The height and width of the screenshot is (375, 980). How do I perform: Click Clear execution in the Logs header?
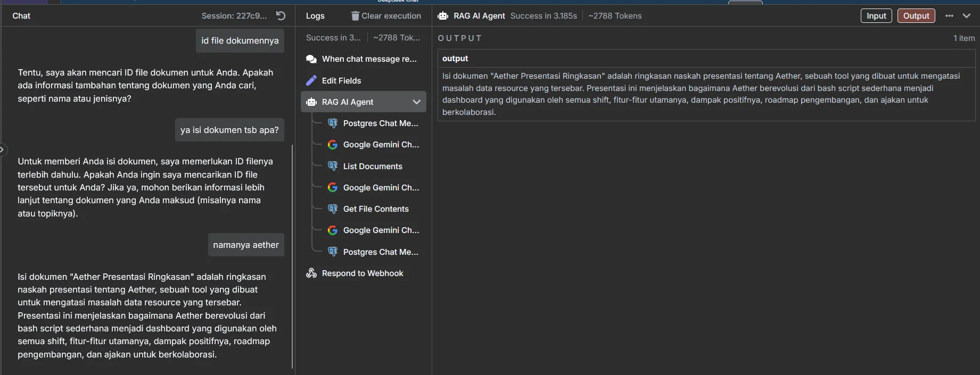(x=386, y=16)
